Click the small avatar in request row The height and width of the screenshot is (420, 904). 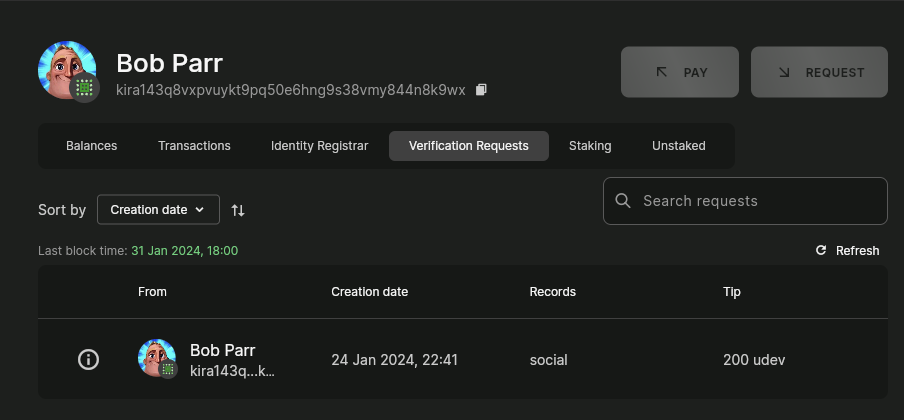click(155, 357)
